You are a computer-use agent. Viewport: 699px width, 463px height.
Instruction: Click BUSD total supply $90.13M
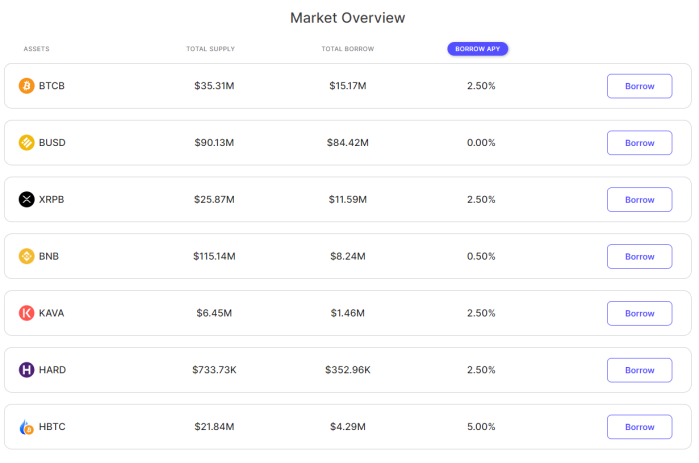pyautogui.click(x=214, y=143)
